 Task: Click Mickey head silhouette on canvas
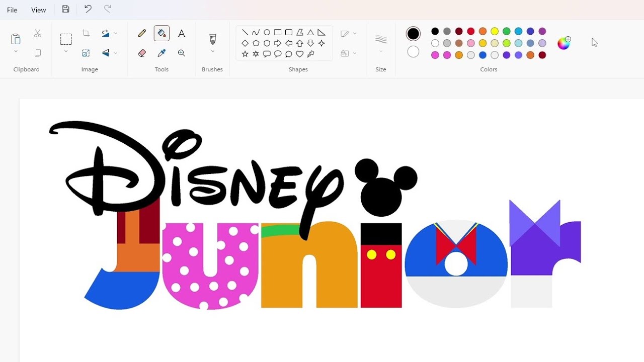click(385, 187)
